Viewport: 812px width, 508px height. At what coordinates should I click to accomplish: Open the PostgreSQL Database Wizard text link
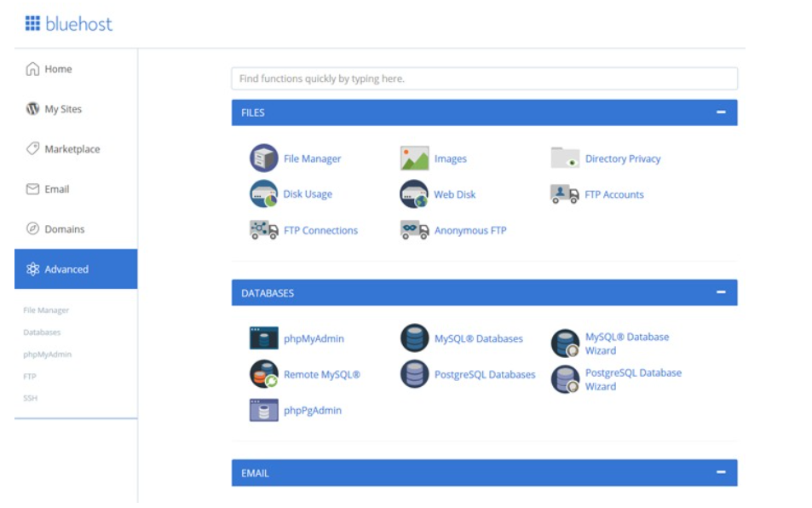(633, 379)
